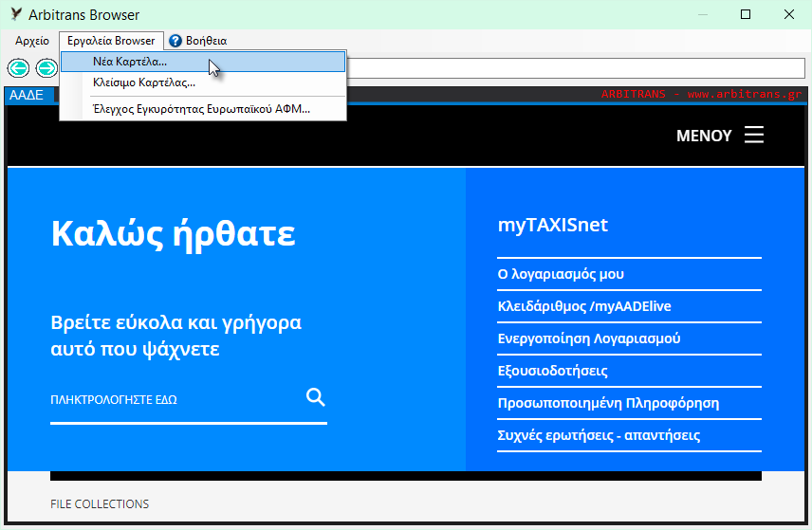This screenshot has width=812, height=530.
Task: Open the hamburger ΜΕΝΟΥ icon
Action: [754, 135]
